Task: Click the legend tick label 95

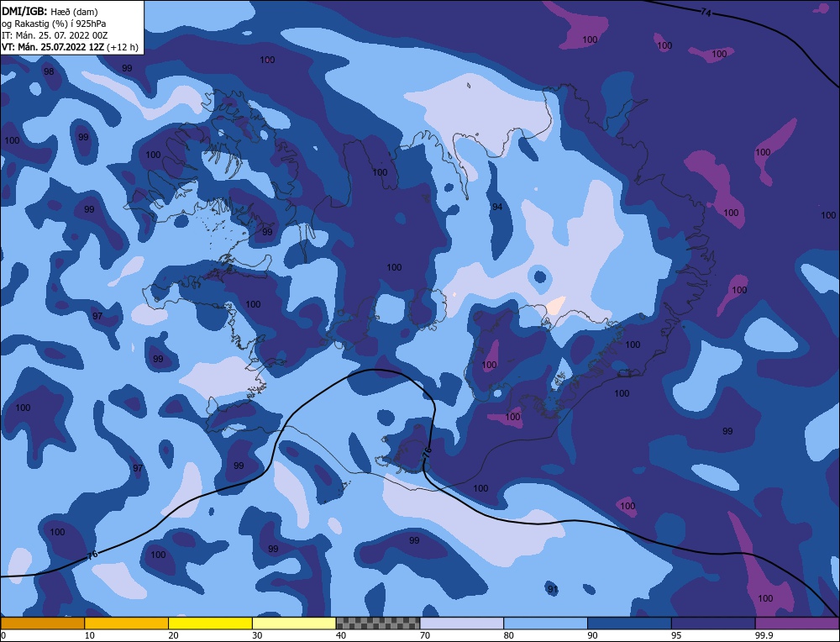Action: [x=676, y=635]
